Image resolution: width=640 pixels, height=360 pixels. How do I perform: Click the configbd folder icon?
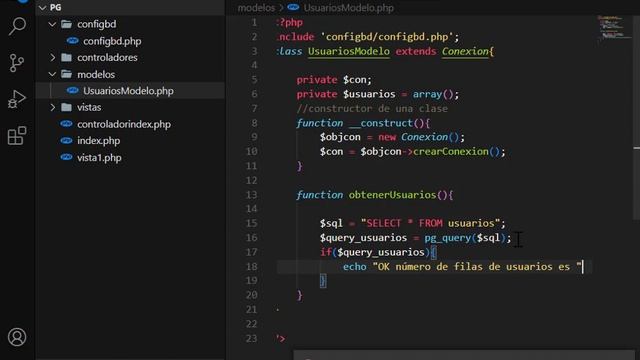(x=66, y=24)
